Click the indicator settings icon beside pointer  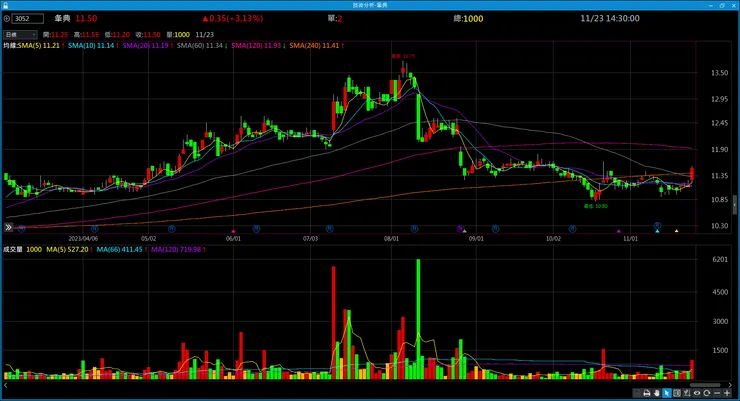(687, 393)
